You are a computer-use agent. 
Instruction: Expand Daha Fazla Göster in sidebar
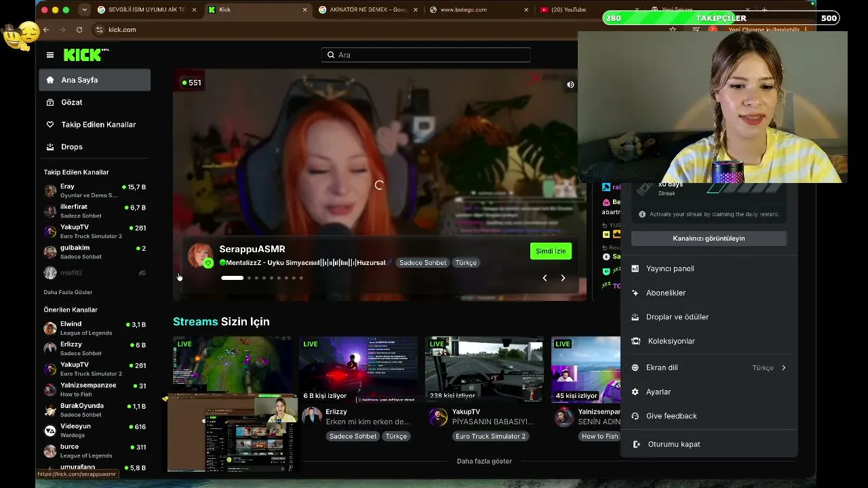[x=68, y=292]
